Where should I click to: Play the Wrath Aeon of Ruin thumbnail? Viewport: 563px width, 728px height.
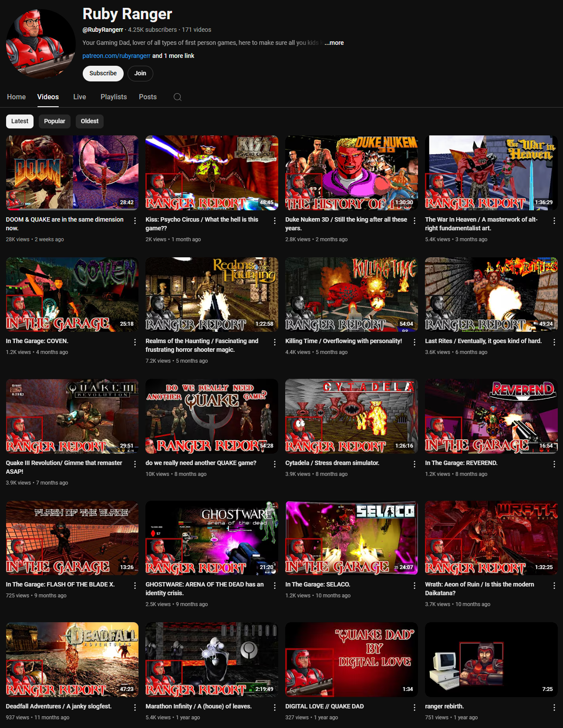(491, 538)
